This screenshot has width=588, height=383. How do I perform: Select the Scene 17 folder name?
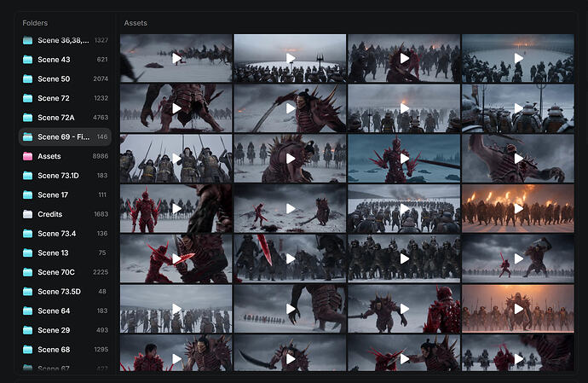click(x=53, y=194)
